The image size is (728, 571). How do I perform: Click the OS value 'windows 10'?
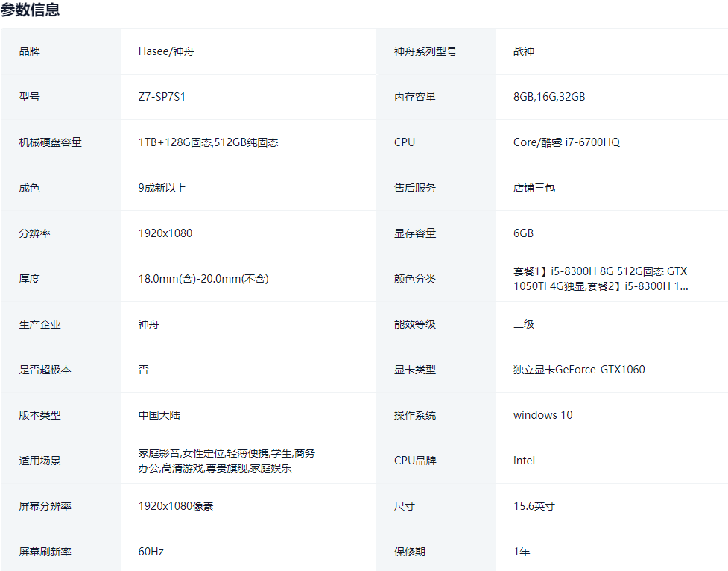542,415
